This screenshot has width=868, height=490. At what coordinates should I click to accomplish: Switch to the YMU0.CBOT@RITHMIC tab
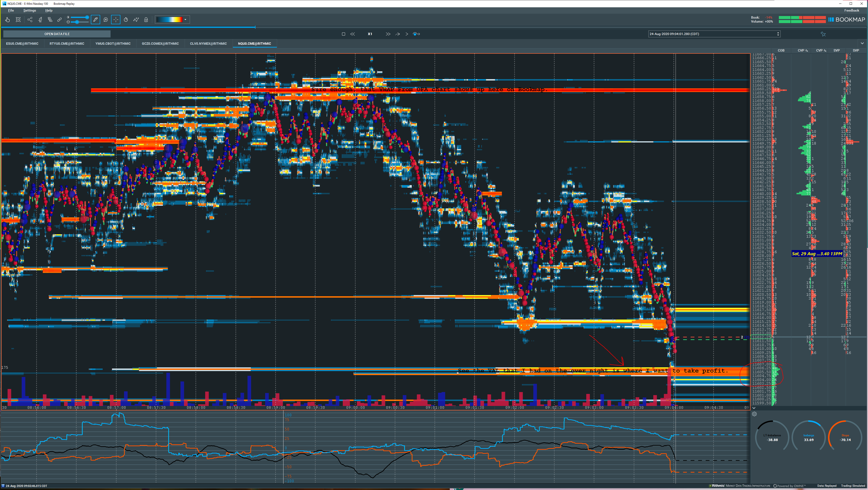[x=113, y=44]
